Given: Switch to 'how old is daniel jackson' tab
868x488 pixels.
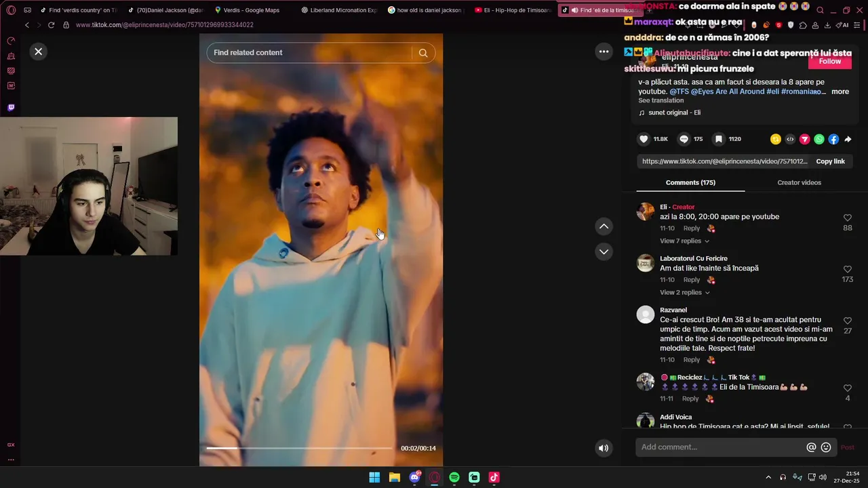Looking at the screenshot, I should point(425,10).
